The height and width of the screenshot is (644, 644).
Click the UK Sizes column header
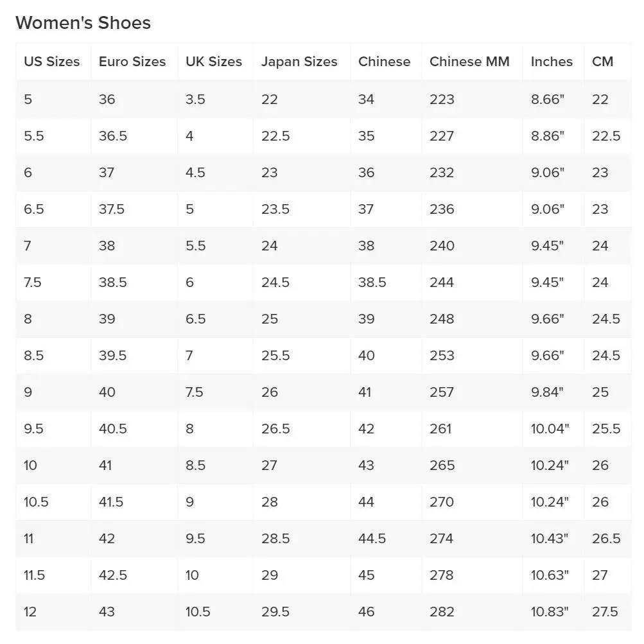pos(214,62)
